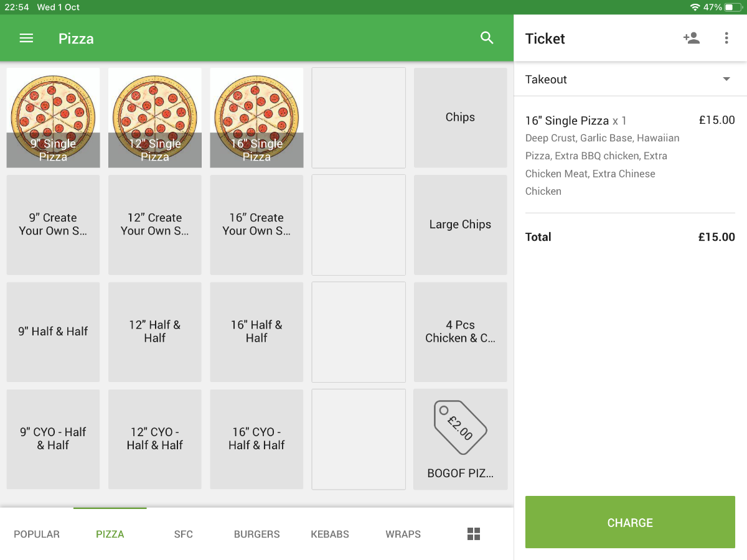This screenshot has width=747, height=560.
Task: Open the hamburger navigation menu
Action: pos(26,39)
